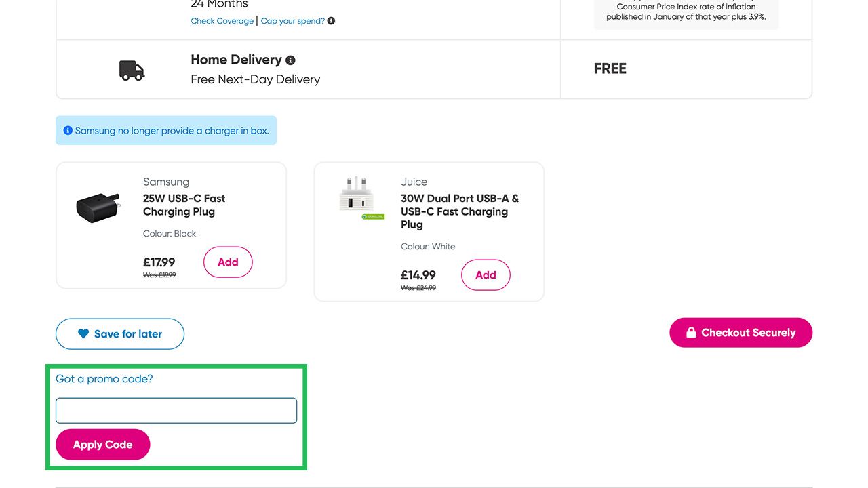Expand the Got a promo code? section
This screenshot has height=488, width=868.
tap(104, 379)
